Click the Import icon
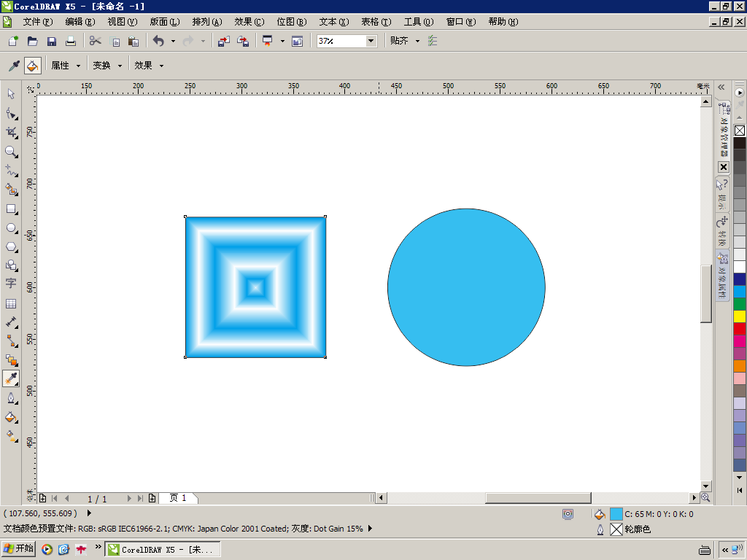 point(223,41)
